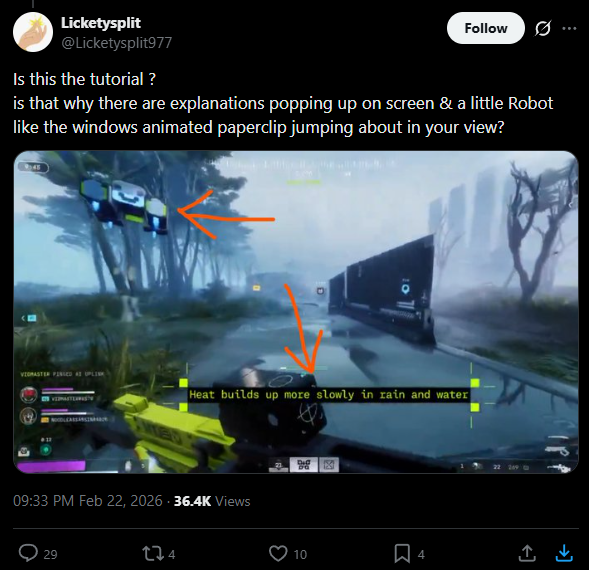Download the video with blue arrow icon
The image size is (589, 570).
click(x=564, y=553)
